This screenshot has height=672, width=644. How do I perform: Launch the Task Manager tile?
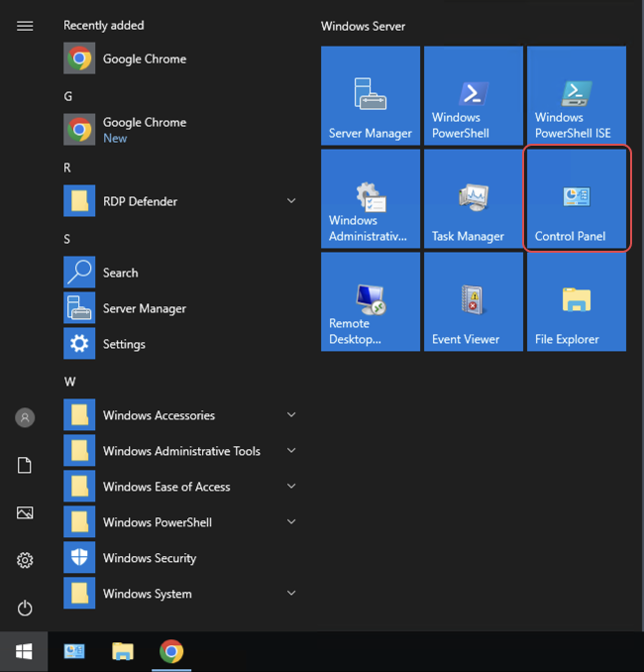tap(474, 198)
